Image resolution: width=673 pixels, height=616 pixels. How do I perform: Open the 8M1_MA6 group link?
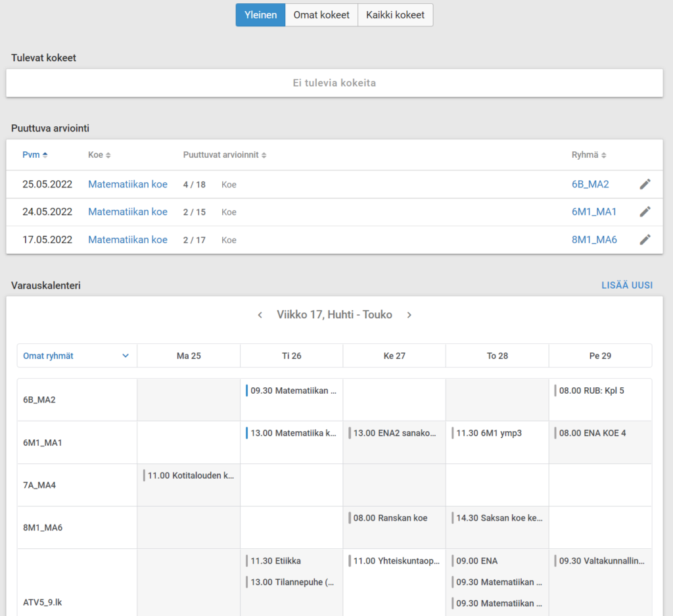click(x=594, y=240)
